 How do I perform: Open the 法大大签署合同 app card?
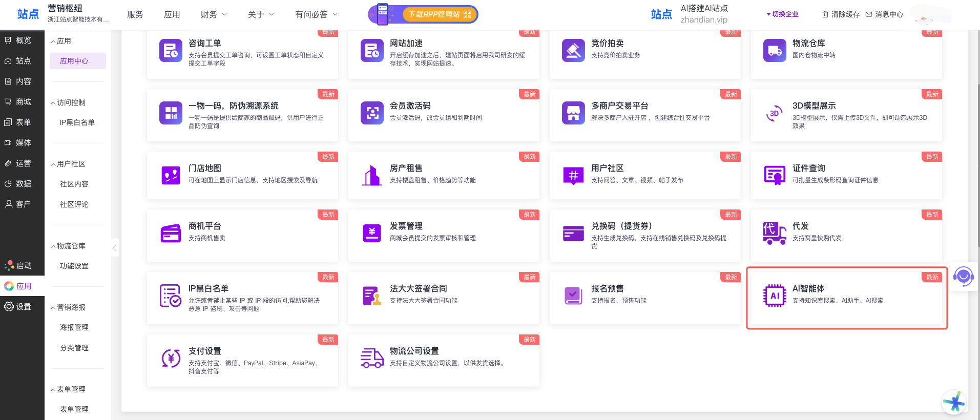(x=444, y=298)
